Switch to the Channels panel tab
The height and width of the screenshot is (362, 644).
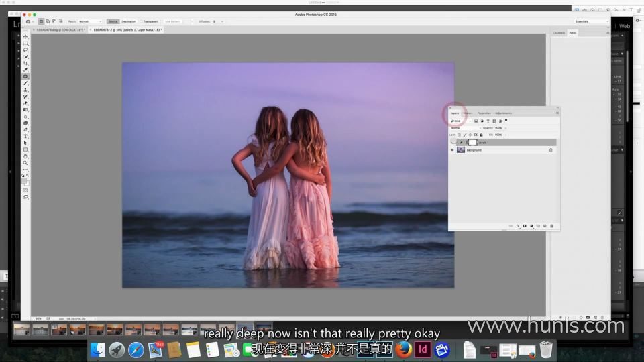559,33
